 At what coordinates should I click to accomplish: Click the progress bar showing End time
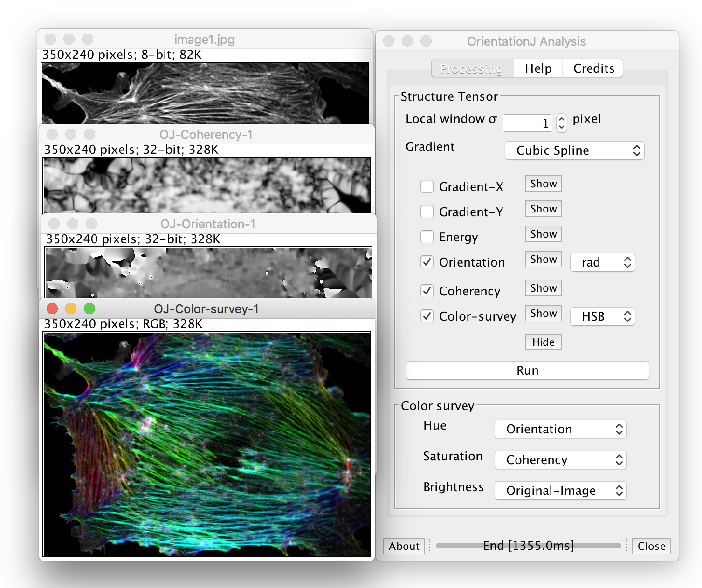coord(528,546)
